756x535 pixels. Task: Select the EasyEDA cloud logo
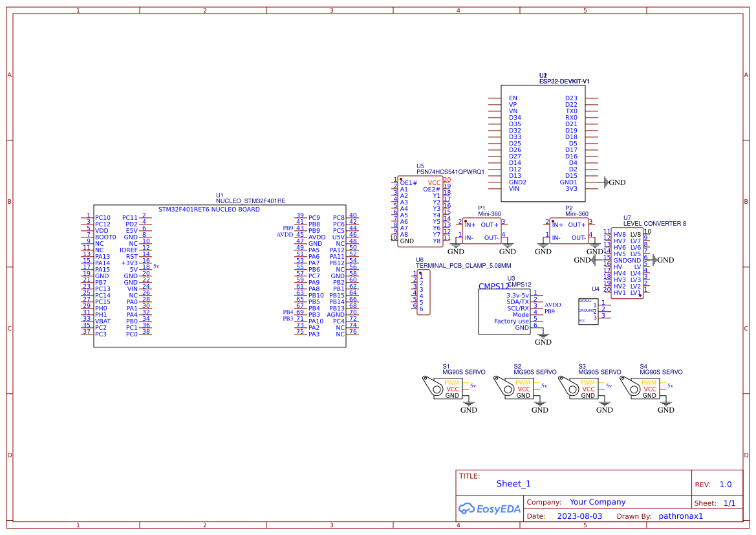point(490,508)
